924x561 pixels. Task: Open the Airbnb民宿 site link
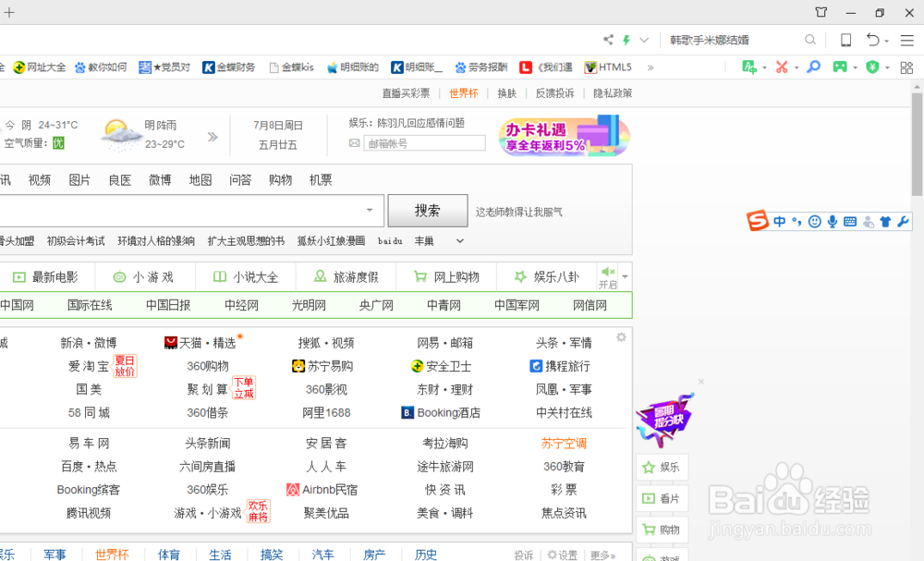pyautogui.click(x=322, y=490)
